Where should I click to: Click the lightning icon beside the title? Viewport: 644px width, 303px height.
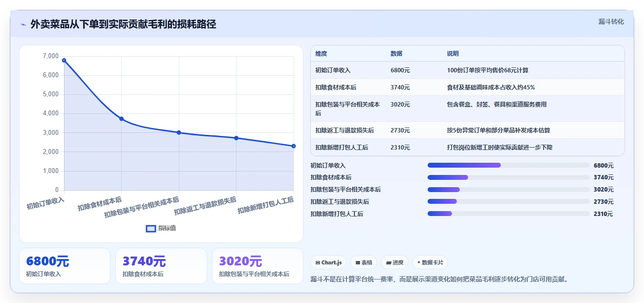click(x=23, y=24)
